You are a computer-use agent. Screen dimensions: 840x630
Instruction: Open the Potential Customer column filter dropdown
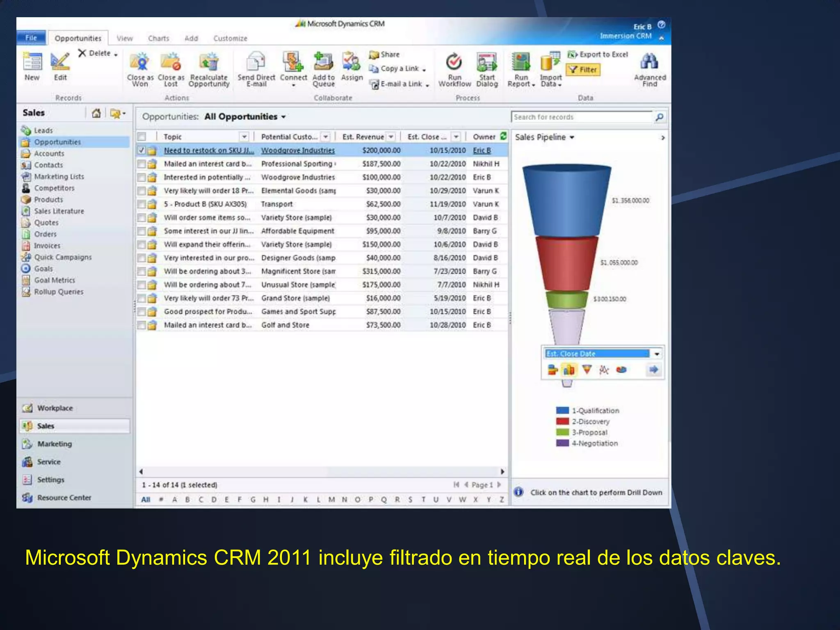(326, 137)
